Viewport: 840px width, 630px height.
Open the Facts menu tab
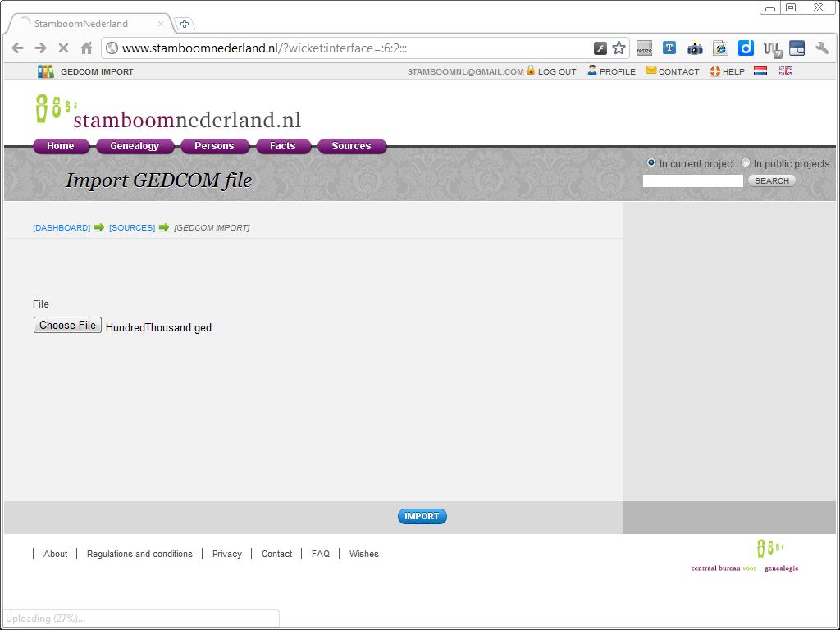click(283, 146)
